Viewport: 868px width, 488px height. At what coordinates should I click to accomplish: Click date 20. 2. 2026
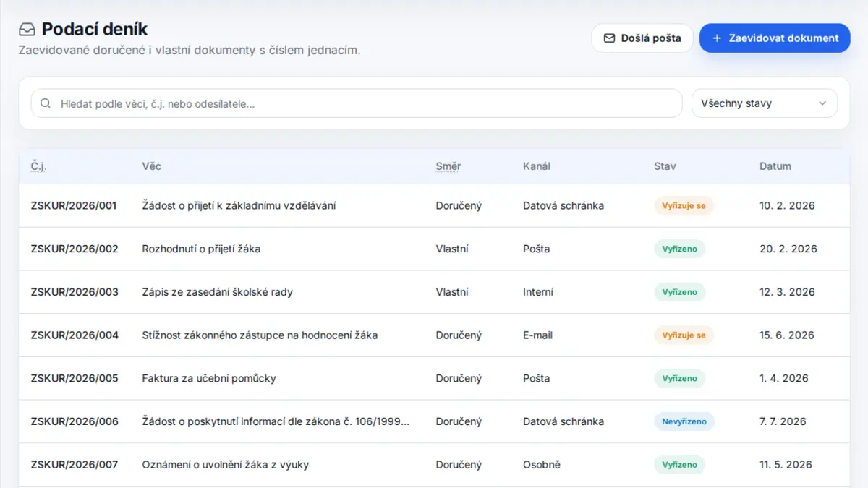(x=788, y=249)
